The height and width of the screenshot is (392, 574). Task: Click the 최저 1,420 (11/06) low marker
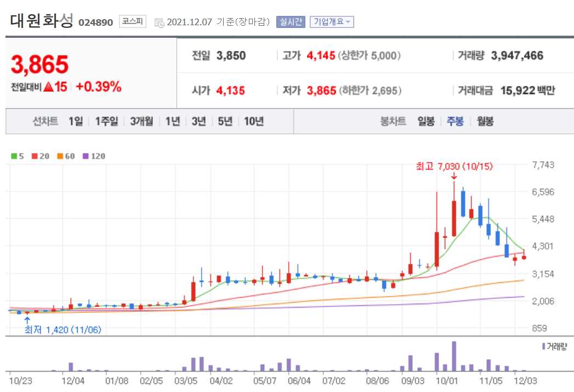62,330
